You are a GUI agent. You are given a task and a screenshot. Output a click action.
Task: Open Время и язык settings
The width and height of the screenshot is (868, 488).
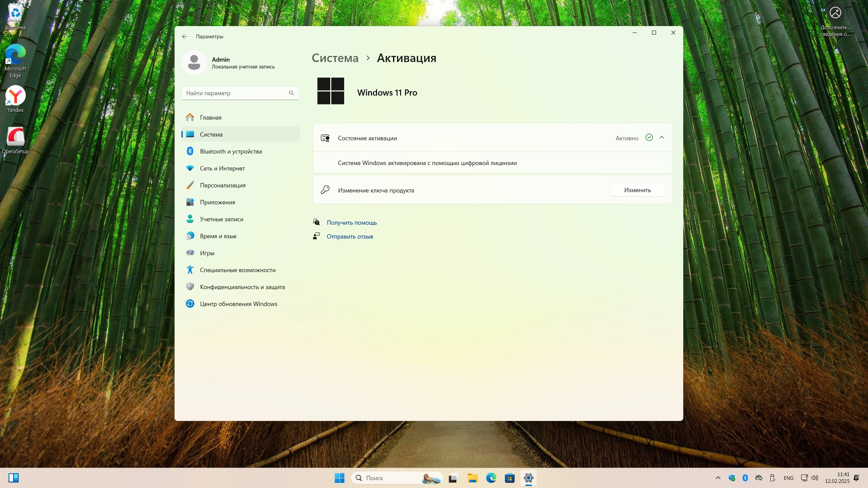(218, 236)
